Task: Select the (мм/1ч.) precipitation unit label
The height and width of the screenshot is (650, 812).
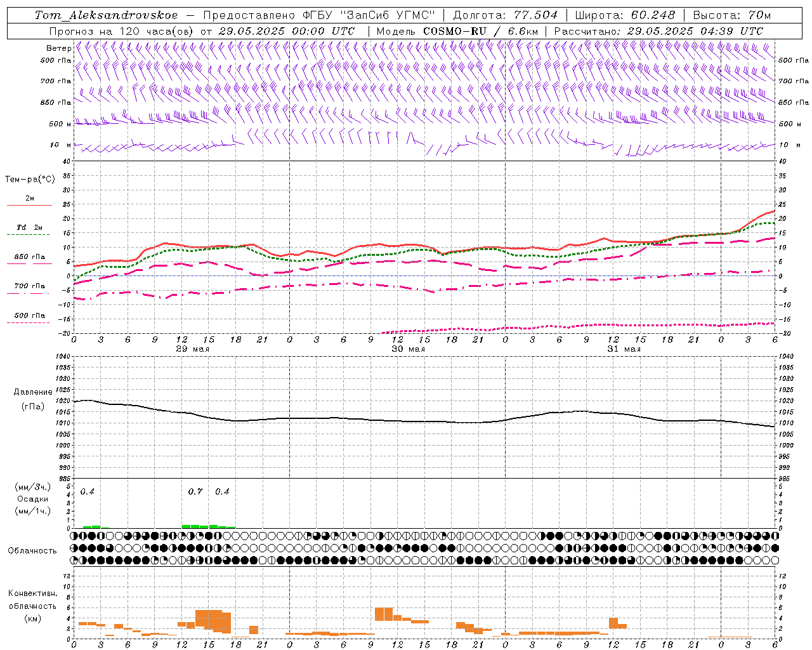Action: pyautogui.click(x=32, y=511)
